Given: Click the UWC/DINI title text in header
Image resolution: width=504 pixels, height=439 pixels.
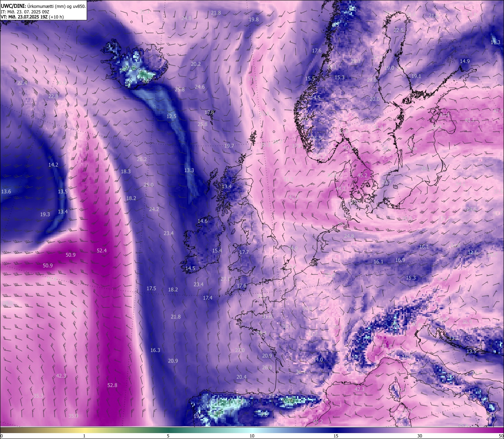Looking at the screenshot, I should point(13,6).
